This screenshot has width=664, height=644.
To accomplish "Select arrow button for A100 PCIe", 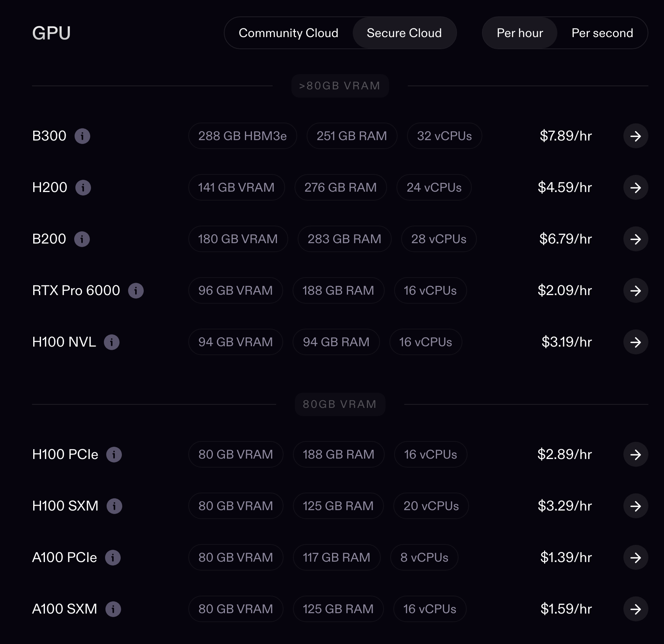I will (635, 557).
